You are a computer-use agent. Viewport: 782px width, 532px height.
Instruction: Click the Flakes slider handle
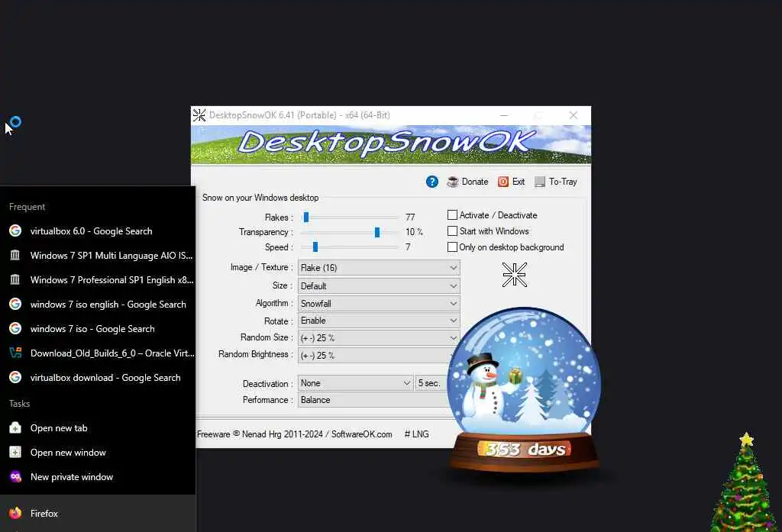(306, 217)
